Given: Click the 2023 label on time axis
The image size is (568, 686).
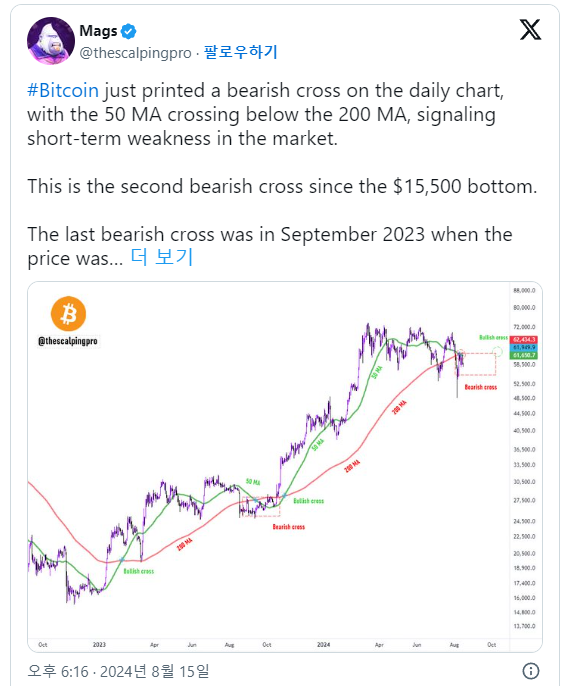Looking at the screenshot, I should tap(99, 644).
